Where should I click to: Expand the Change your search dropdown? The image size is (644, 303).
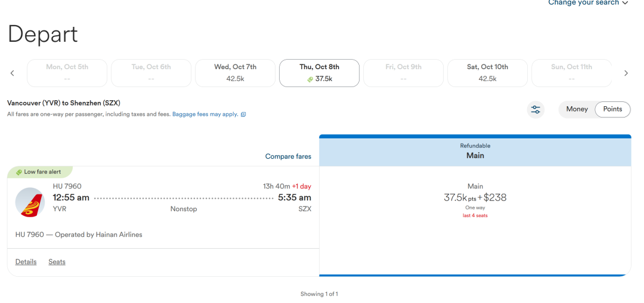tap(588, 2)
